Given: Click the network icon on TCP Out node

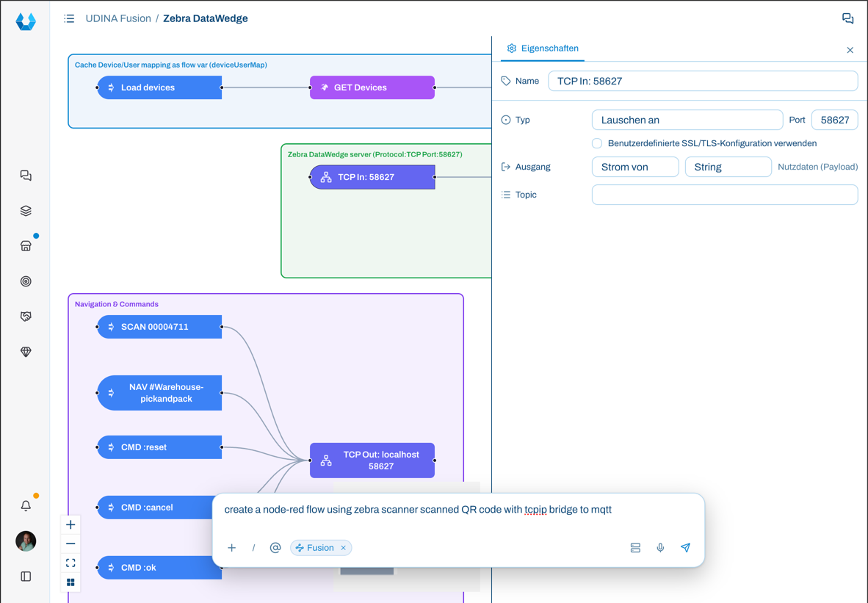Looking at the screenshot, I should coord(326,460).
